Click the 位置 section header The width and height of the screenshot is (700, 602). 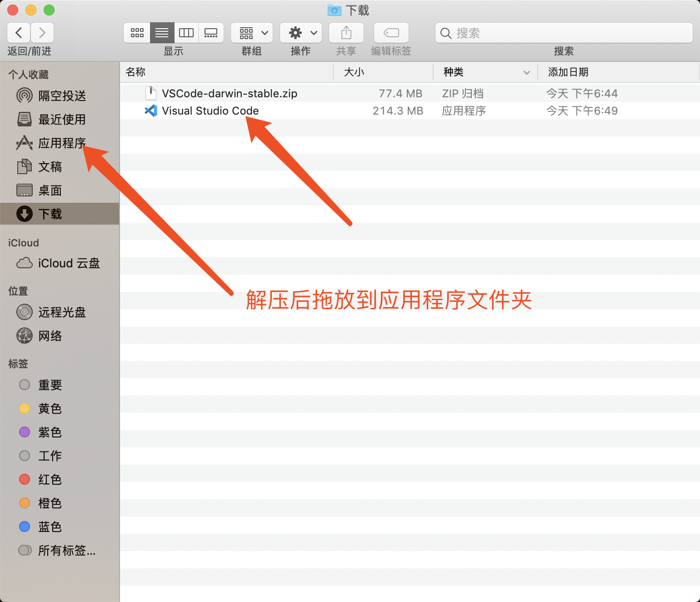(18, 291)
